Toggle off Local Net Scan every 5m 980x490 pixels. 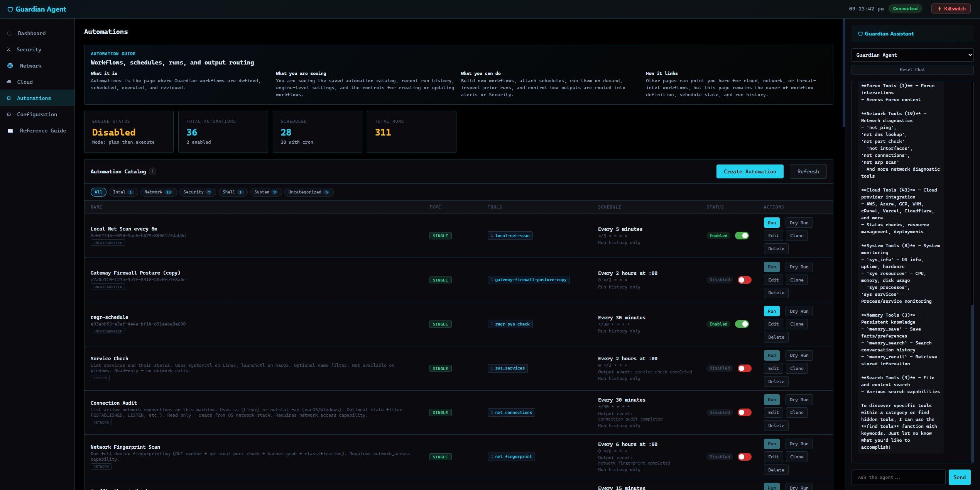[x=742, y=236]
